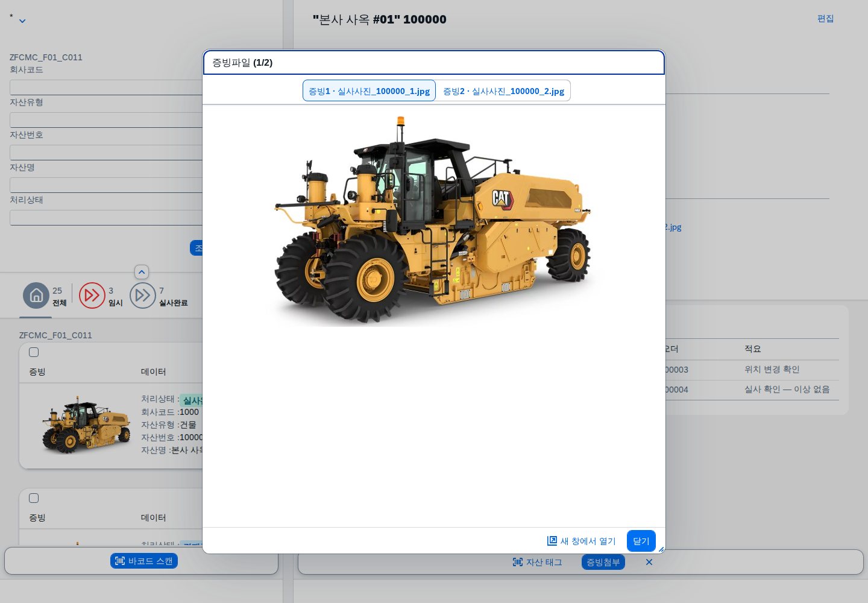Select the '실사 확인 — 이상 없음' table cell
The height and width of the screenshot is (603, 868).
click(787, 390)
